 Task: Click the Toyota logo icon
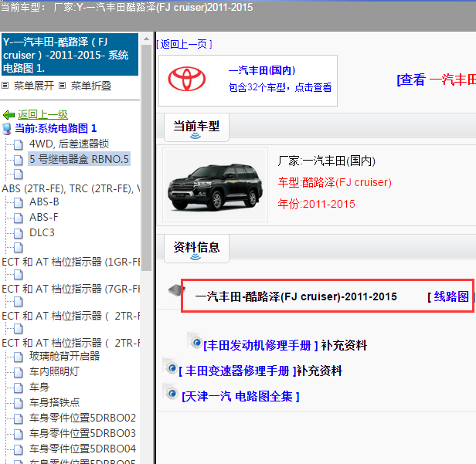[x=187, y=79]
